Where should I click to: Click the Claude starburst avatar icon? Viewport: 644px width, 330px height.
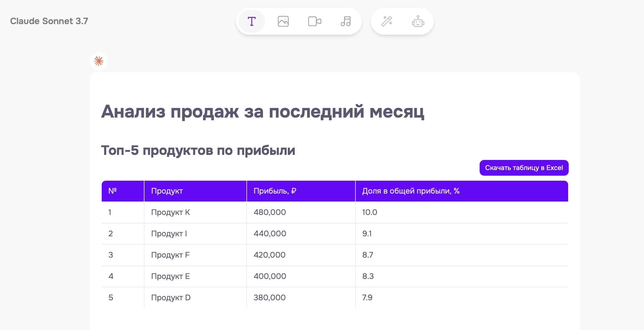[x=99, y=61]
